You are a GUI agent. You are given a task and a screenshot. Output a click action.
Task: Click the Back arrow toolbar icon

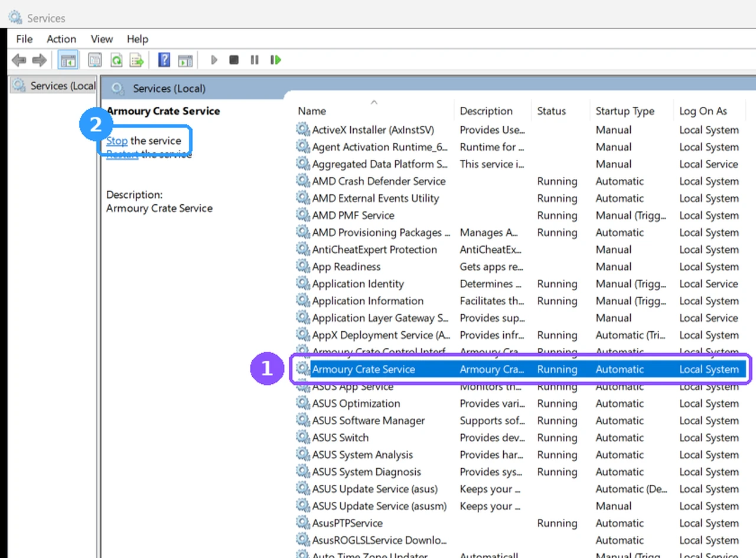[19, 60]
